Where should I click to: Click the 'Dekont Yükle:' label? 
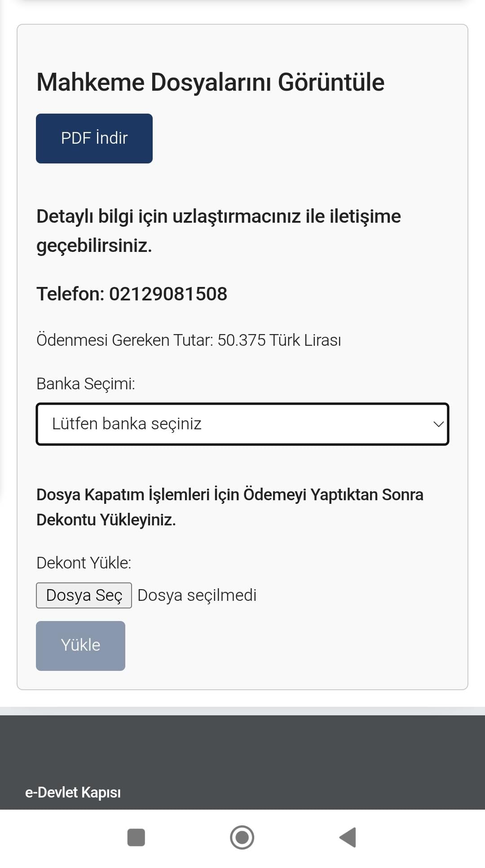pyautogui.click(x=84, y=563)
